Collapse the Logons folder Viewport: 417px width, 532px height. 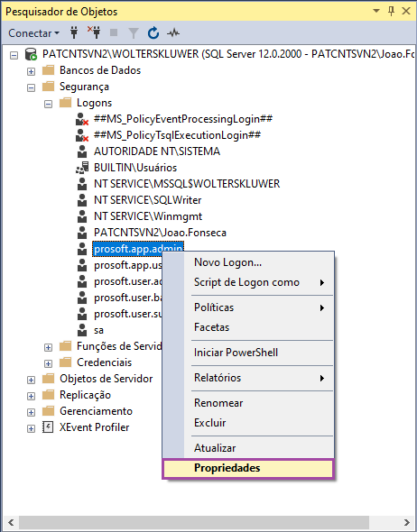tap(48, 104)
